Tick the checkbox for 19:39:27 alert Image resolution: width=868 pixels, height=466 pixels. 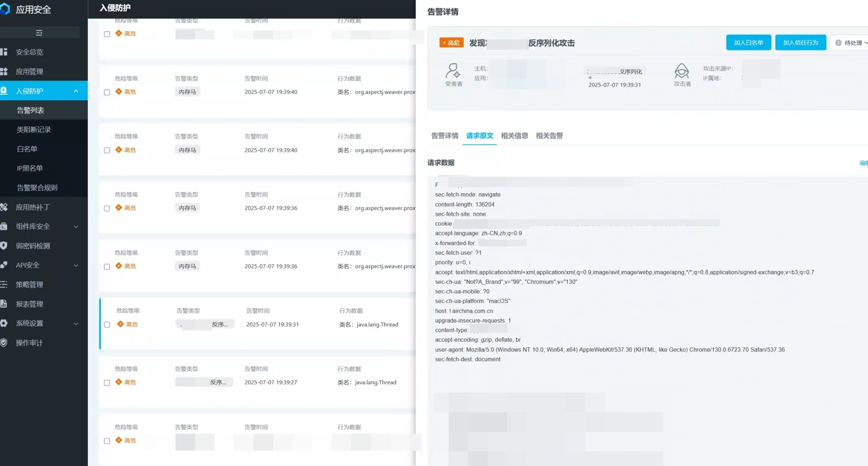coord(107,382)
